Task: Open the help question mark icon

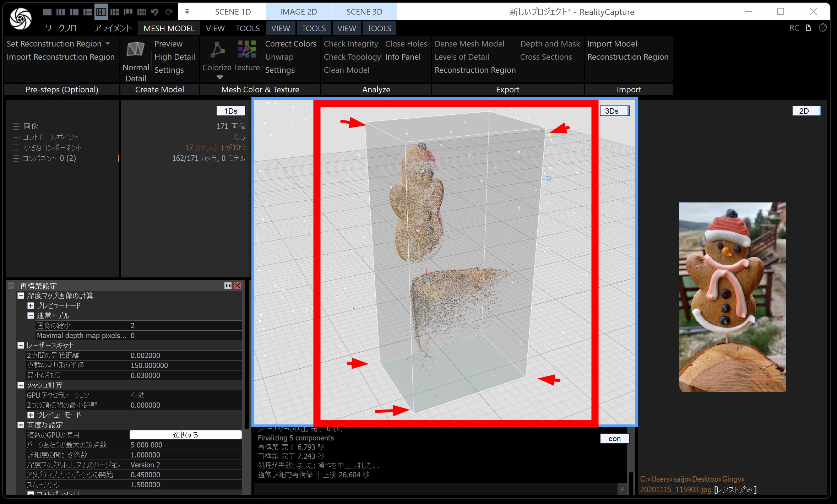Action: (x=823, y=28)
